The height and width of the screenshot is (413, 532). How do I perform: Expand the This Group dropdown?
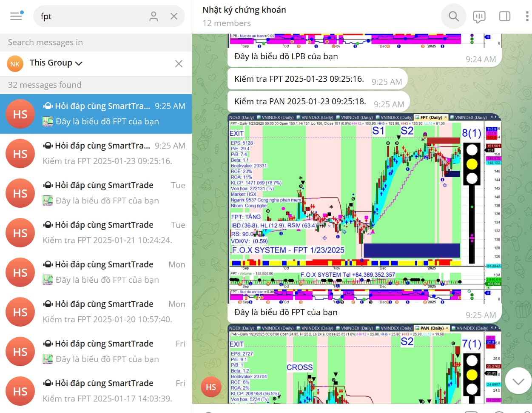(56, 63)
